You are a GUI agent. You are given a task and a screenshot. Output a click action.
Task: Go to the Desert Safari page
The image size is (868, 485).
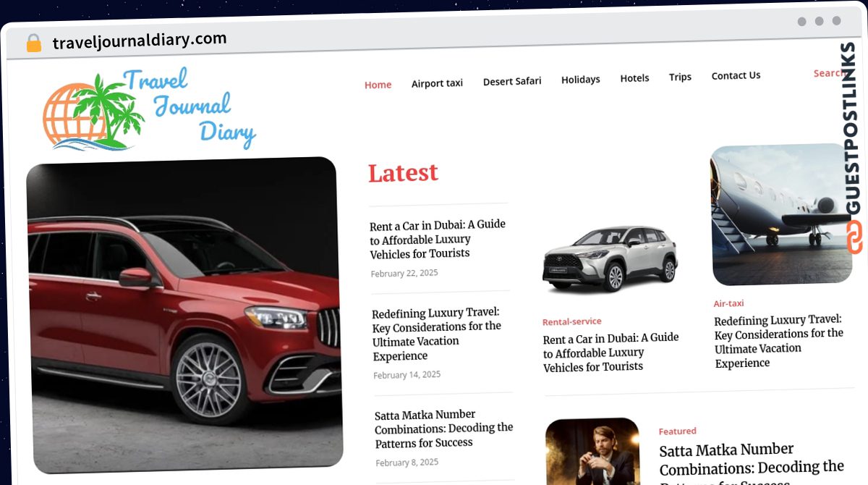[x=512, y=81]
